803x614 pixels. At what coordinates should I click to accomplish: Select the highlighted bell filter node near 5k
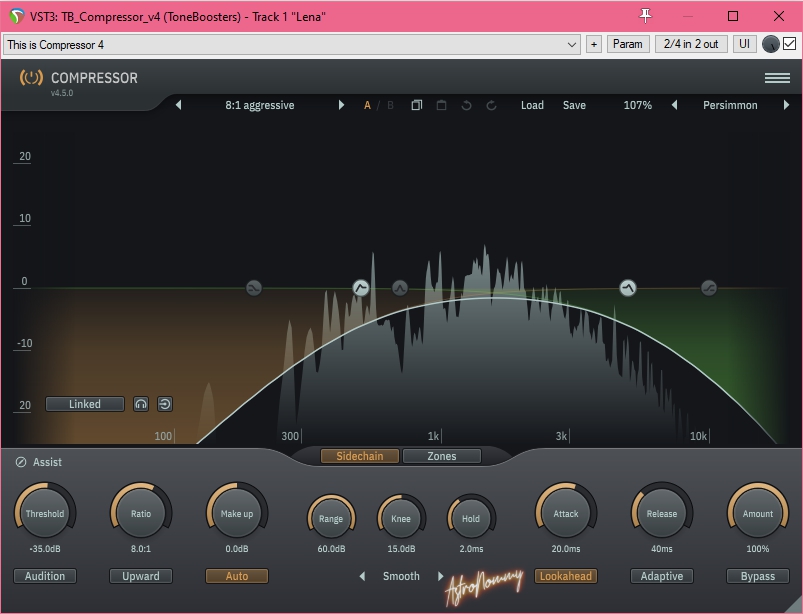tap(628, 288)
